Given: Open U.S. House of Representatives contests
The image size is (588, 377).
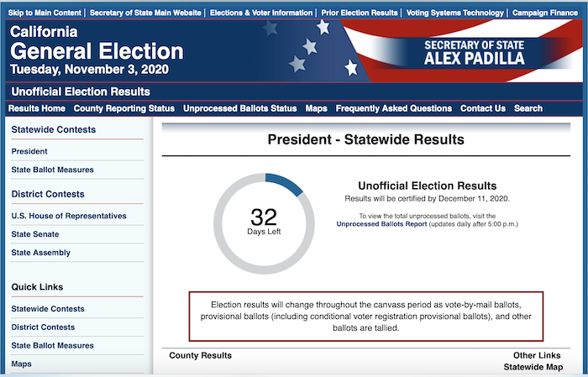Looking at the screenshot, I should [x=69, y=216].
